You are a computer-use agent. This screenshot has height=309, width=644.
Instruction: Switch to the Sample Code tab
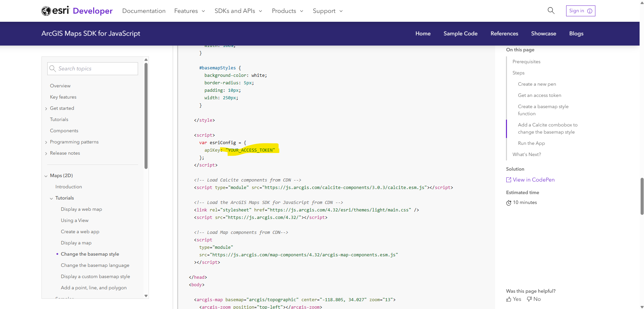point(460,33)
